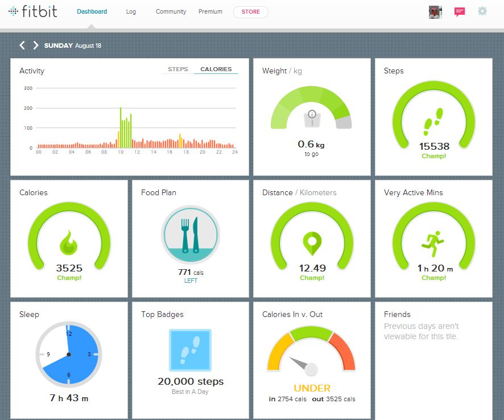Open the Dashboard tab
504x420 pixels.
(x=92, y=11)
